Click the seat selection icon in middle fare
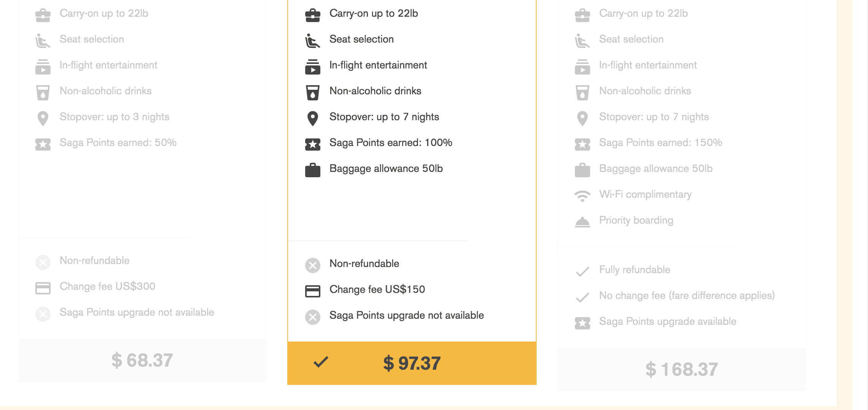Image resolution: width=868 pixels, height=410 pixels. pos(312,41)
